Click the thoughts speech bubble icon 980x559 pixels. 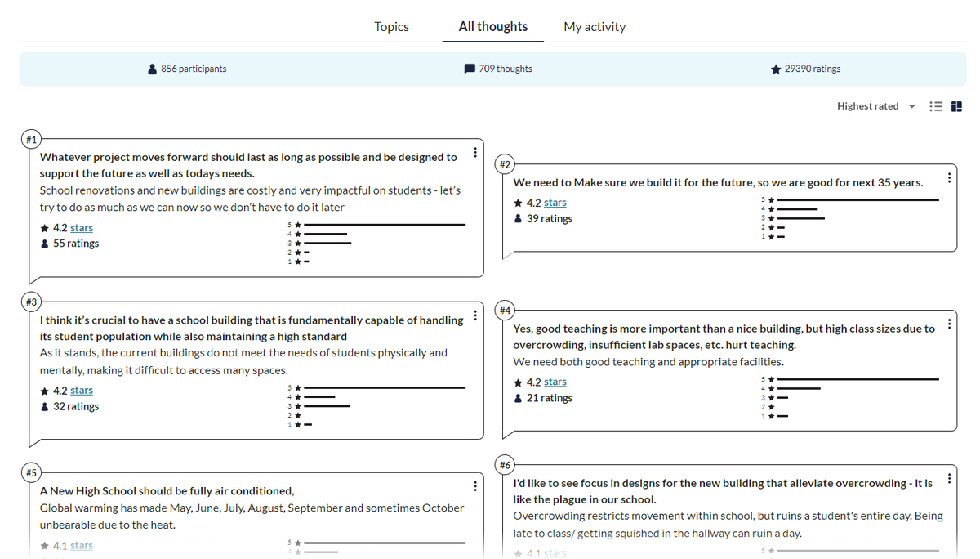pos(470,69)
